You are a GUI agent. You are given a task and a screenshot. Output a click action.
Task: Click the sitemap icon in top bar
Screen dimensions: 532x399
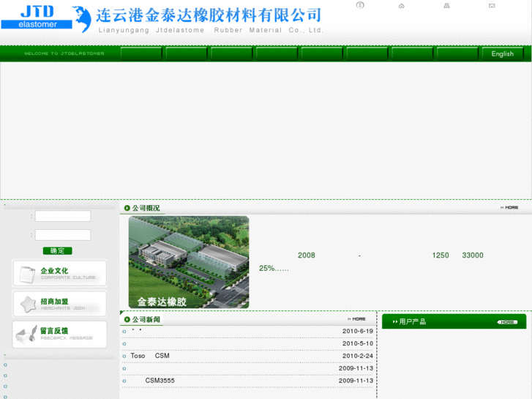(x=446, y=6)
